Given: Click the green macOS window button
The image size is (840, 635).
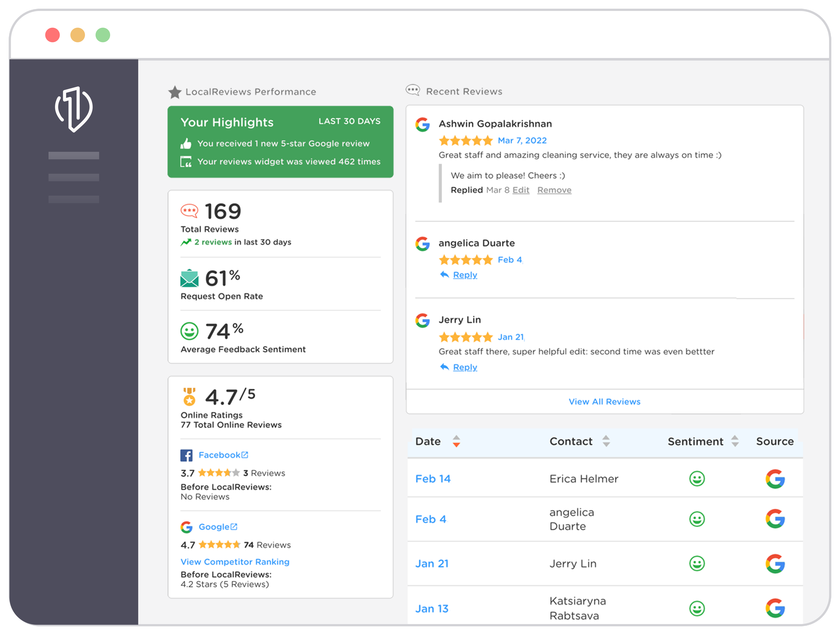Looking at the screenshot, I should [x=103, y=35].
